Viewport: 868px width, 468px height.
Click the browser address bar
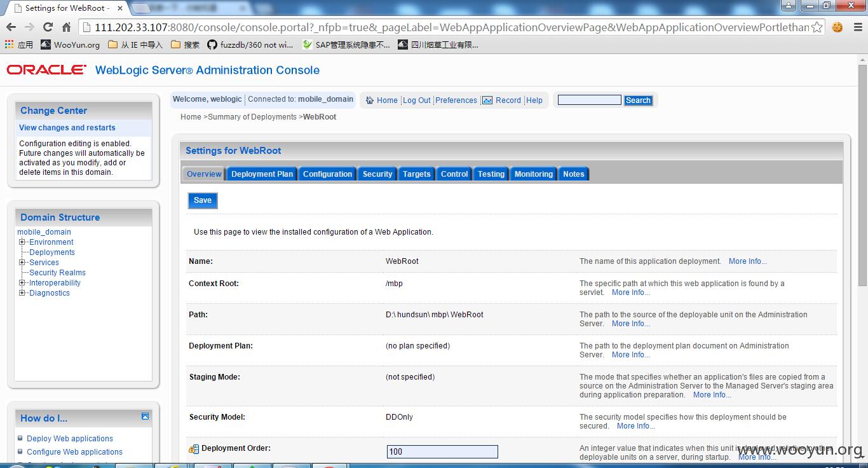tap(451, 27)
